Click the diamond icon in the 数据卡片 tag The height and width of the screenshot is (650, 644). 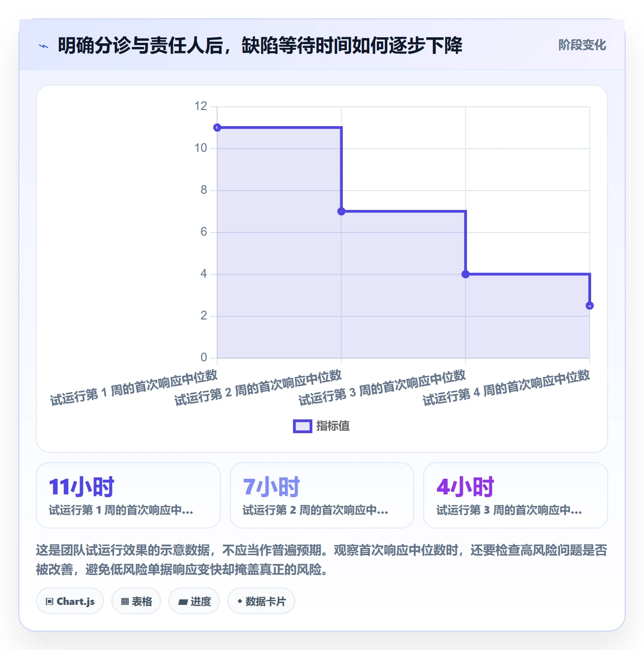[240, 601]
